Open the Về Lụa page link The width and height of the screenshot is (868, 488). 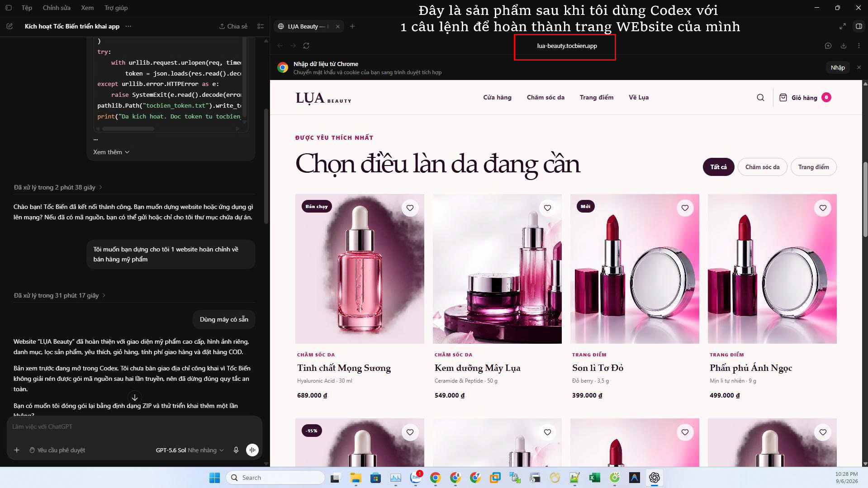[x=639, y=97]
